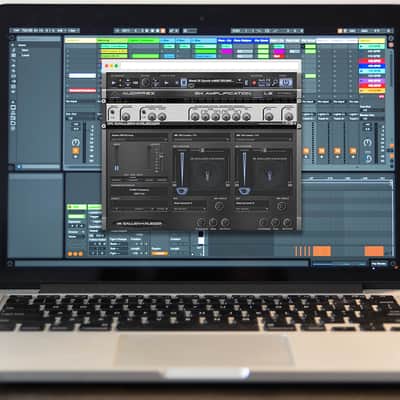Click the red round button in the plugin toolbar
The height and width of the screenshot is (400, 400).
[x=254, y=82]
